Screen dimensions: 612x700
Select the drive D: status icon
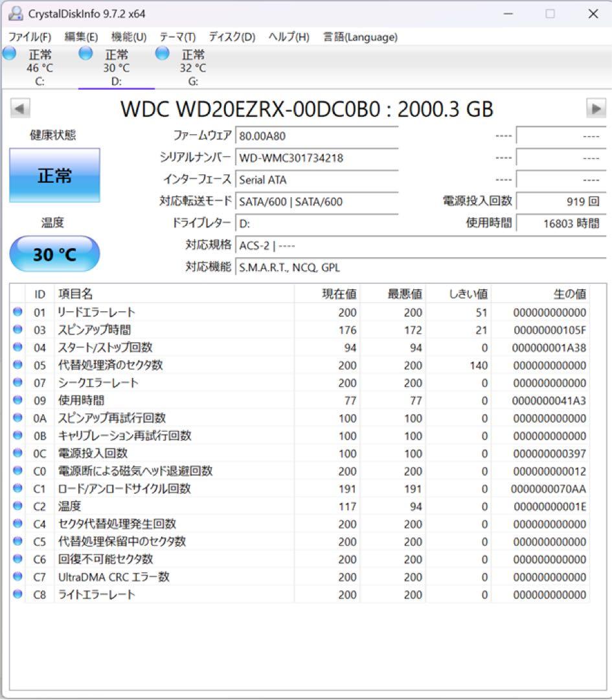[85, 54]
